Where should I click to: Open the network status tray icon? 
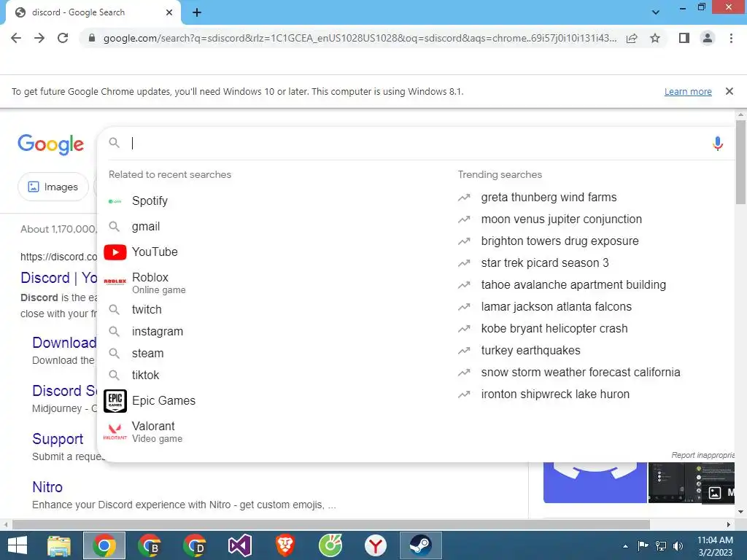pyautogui.click(x=661, y=545)
